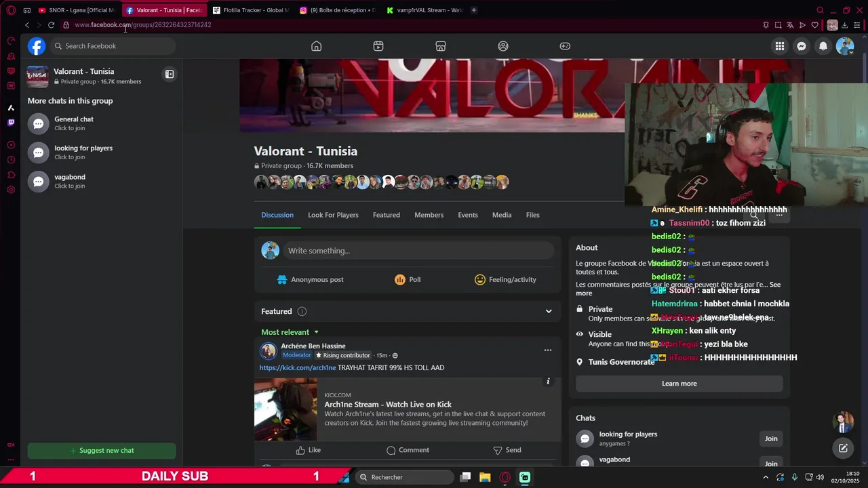This screenshot has height=488, width=868.
Task: Show Featured section info icon
Action: (x=302, y=311)
